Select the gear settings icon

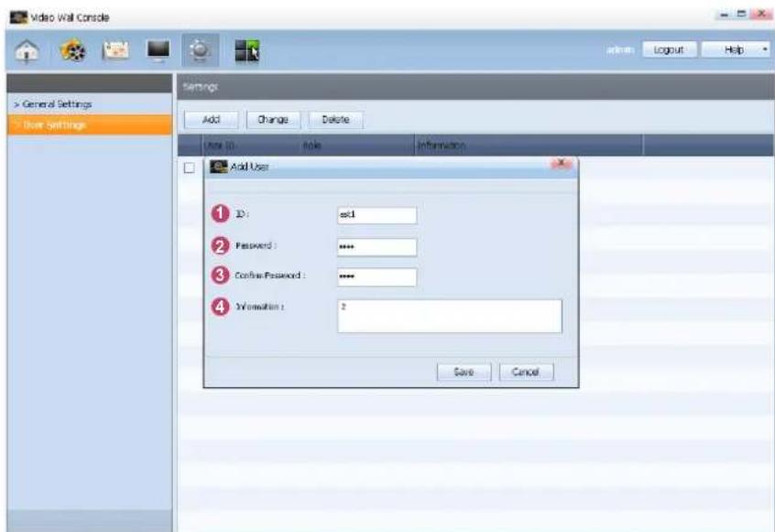201,50
